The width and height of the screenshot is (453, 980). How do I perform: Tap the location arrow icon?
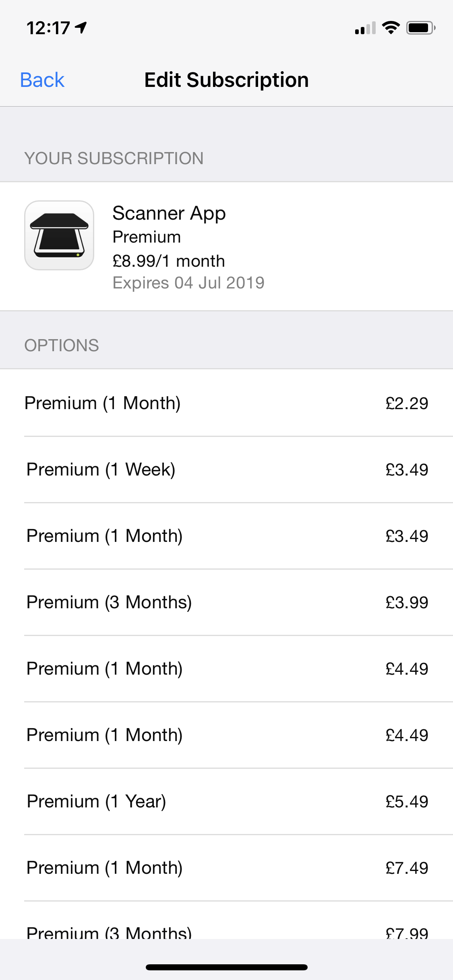[x=81, y=27]
